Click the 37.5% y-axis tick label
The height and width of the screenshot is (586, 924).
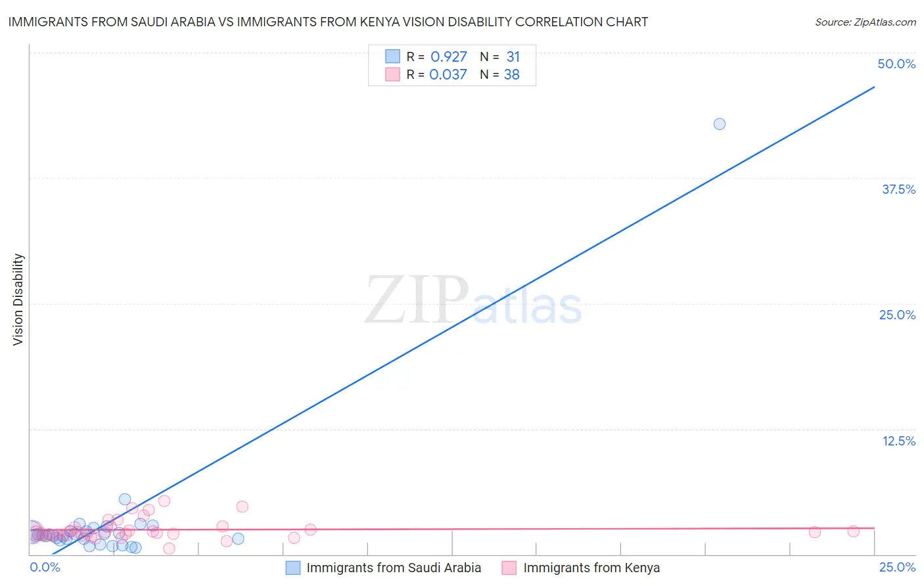click(898, 189)
